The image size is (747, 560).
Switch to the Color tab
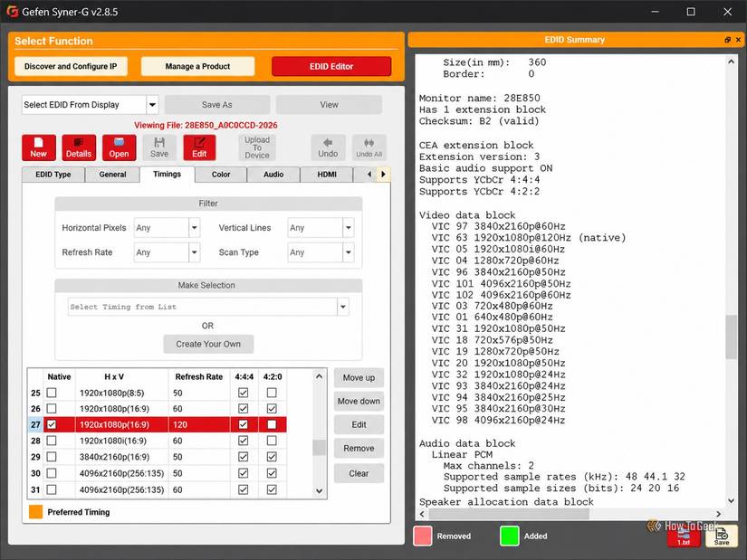(221, 175)
